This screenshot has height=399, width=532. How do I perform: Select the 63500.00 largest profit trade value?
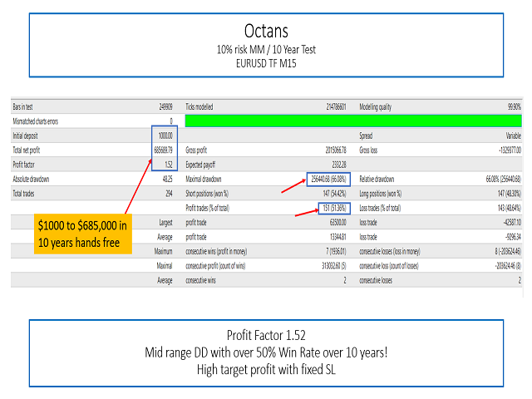[x=338, y=222]
